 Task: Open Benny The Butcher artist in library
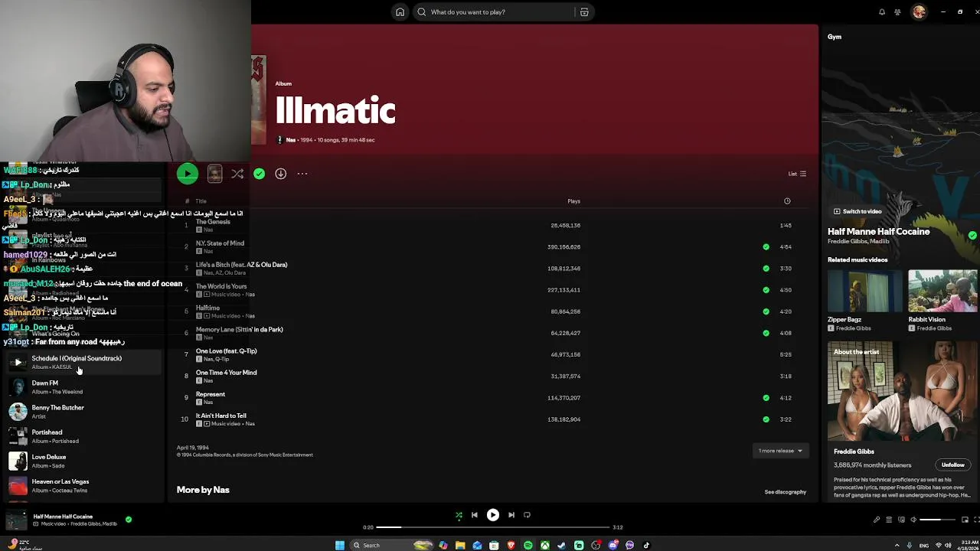83,411
